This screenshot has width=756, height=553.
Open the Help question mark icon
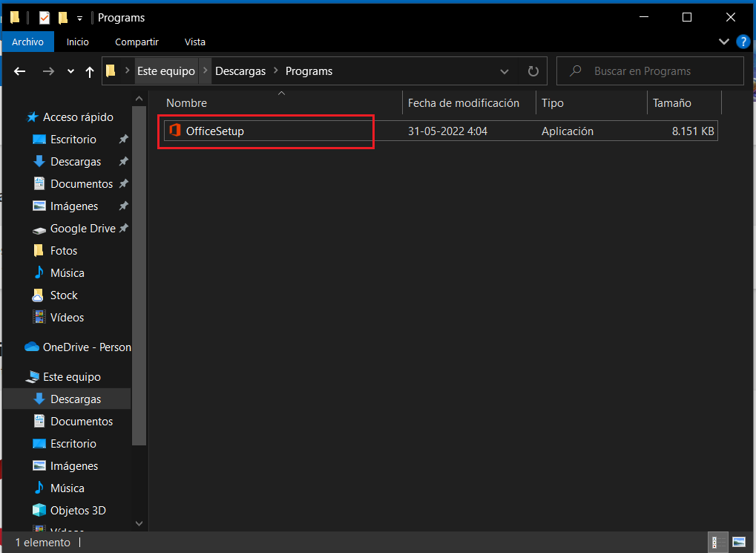click(x=743, y=42)
